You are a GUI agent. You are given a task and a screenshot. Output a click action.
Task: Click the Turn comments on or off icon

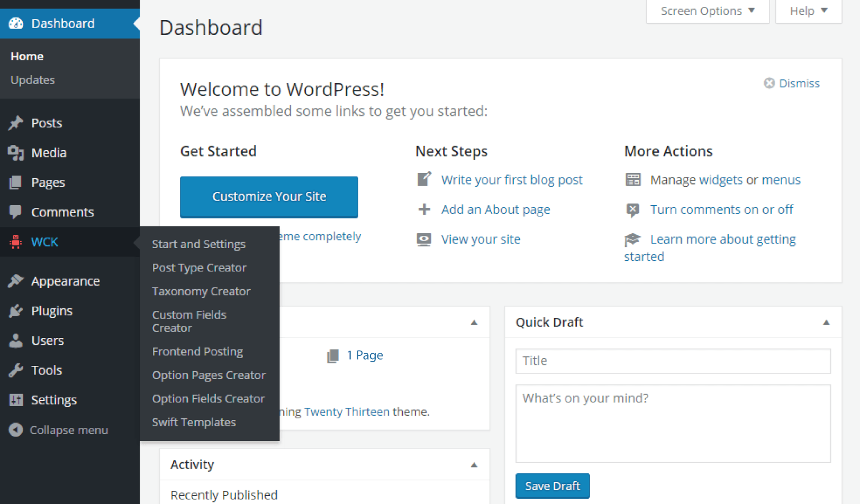(633, 210)
